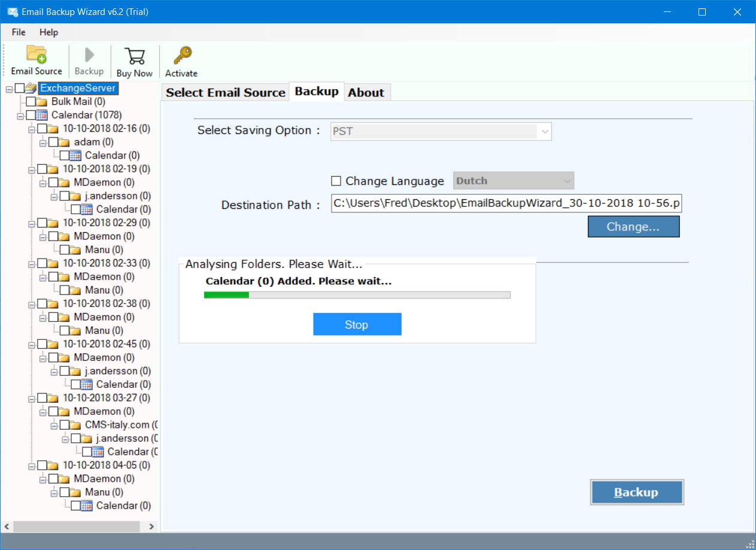Check the 10-10-2018 02-33 (0) checkbox

point(42,263)
